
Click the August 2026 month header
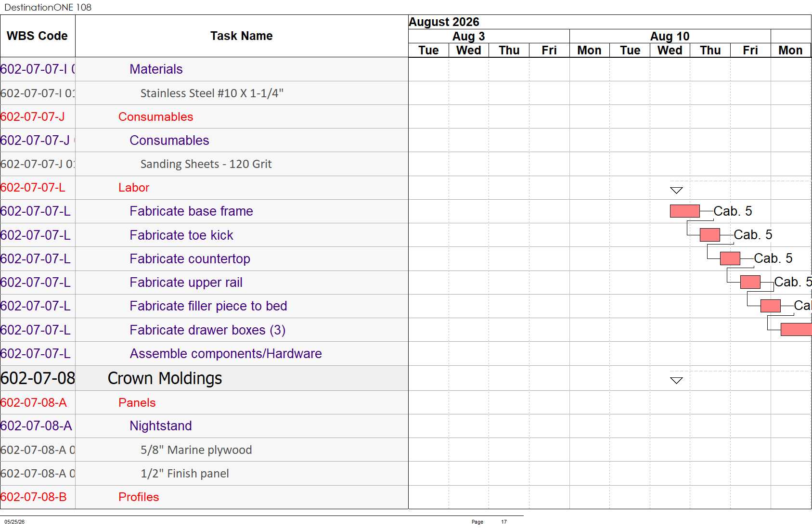(x=444, y=22)
